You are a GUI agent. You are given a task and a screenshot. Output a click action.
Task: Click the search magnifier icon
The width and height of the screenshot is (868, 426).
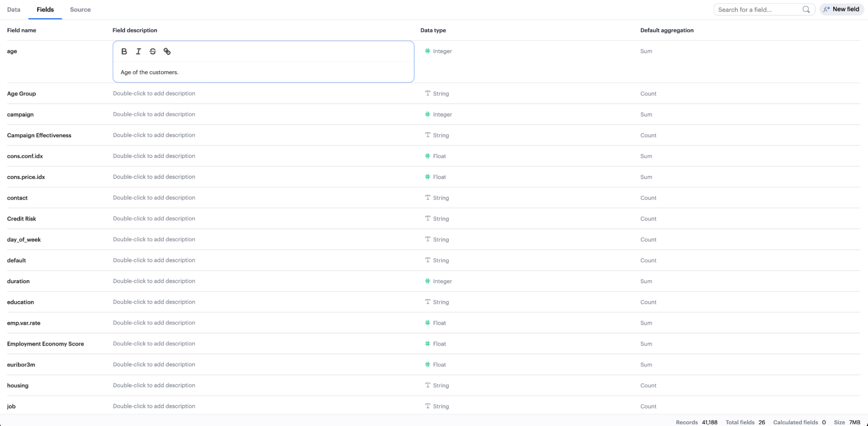pos(806,10)
